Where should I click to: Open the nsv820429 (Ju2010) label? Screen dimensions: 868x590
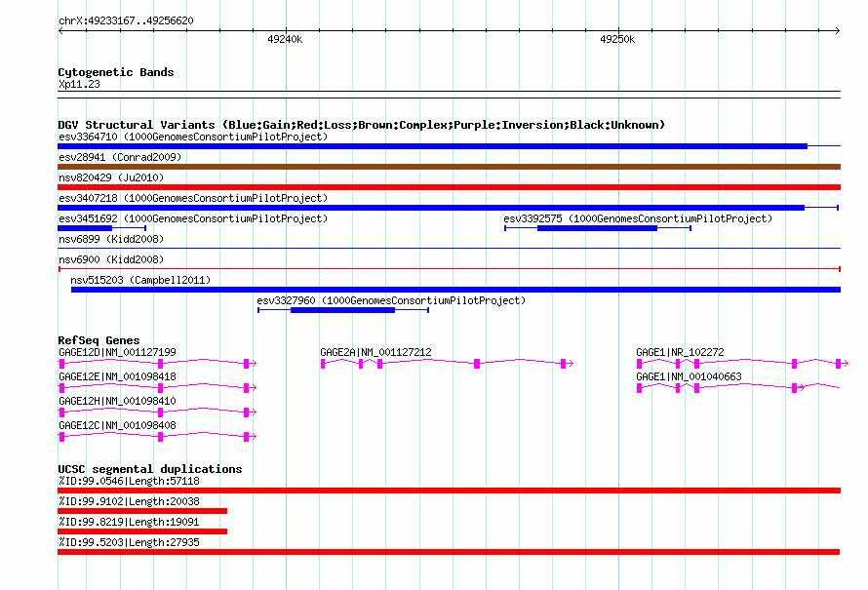coord(111,177)
